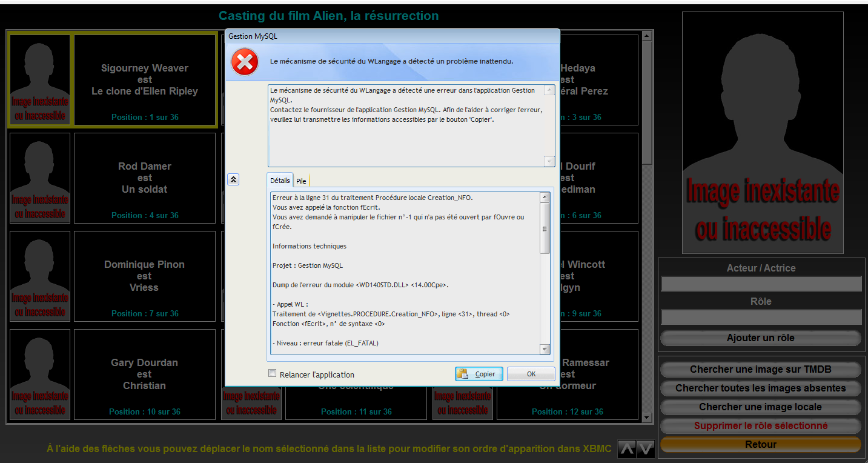
Task: Click Chercher toutes les images absentes
Action: (761, 388)
